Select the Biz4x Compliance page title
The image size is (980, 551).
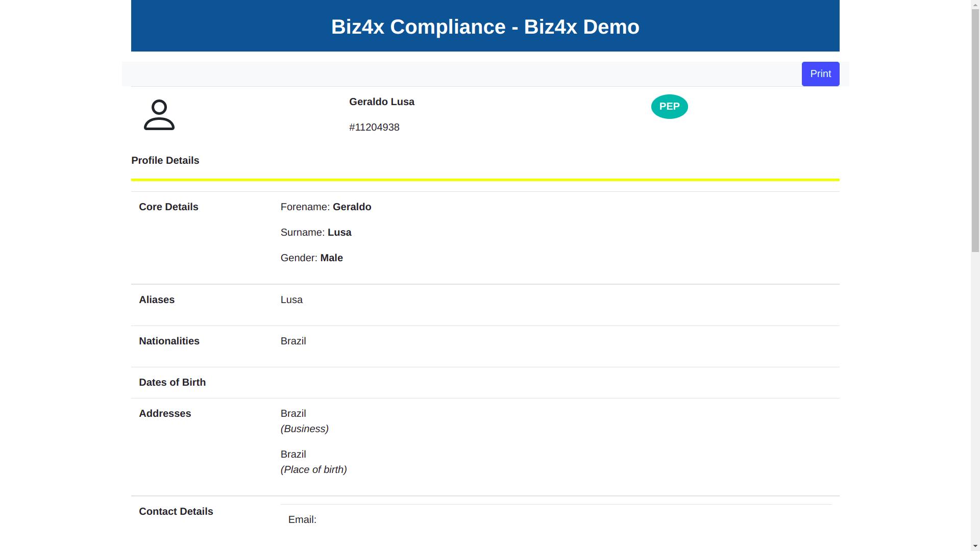point(485,27)
